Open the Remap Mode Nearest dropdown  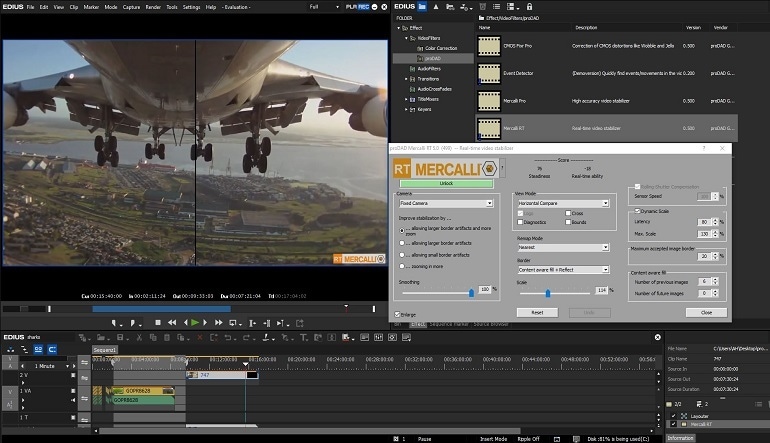coord(563,248)
